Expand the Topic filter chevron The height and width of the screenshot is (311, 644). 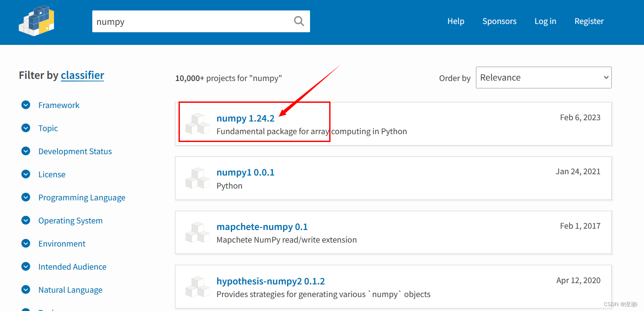(x=26, y=128)
